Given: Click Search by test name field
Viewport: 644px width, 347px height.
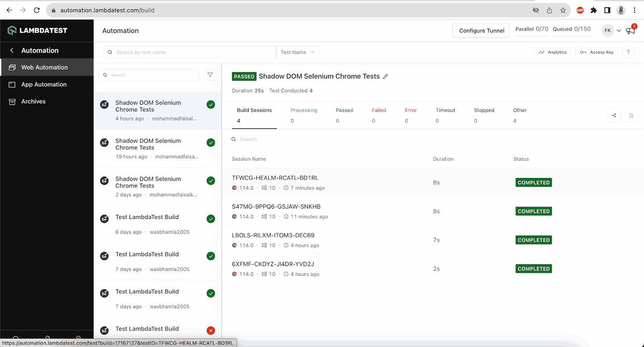Looking at the screenshot, I should (190, 52).
